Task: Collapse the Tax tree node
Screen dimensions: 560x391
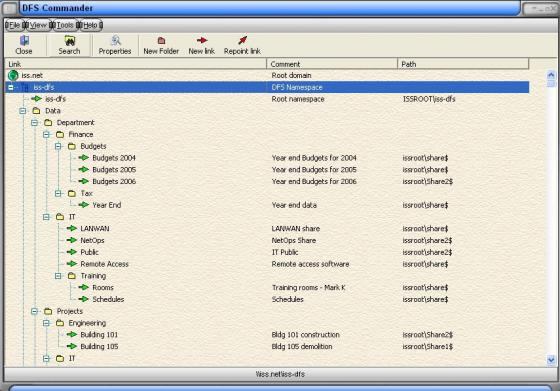Action: (58, 193)
